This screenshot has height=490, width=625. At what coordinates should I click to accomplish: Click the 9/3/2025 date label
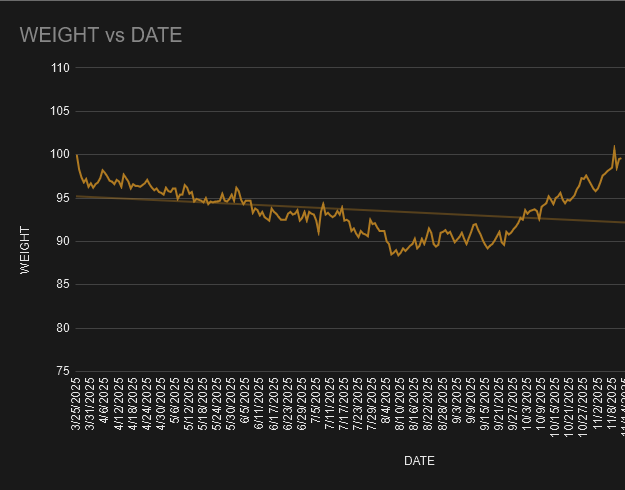pyautogui.click(x=457, y=401)
